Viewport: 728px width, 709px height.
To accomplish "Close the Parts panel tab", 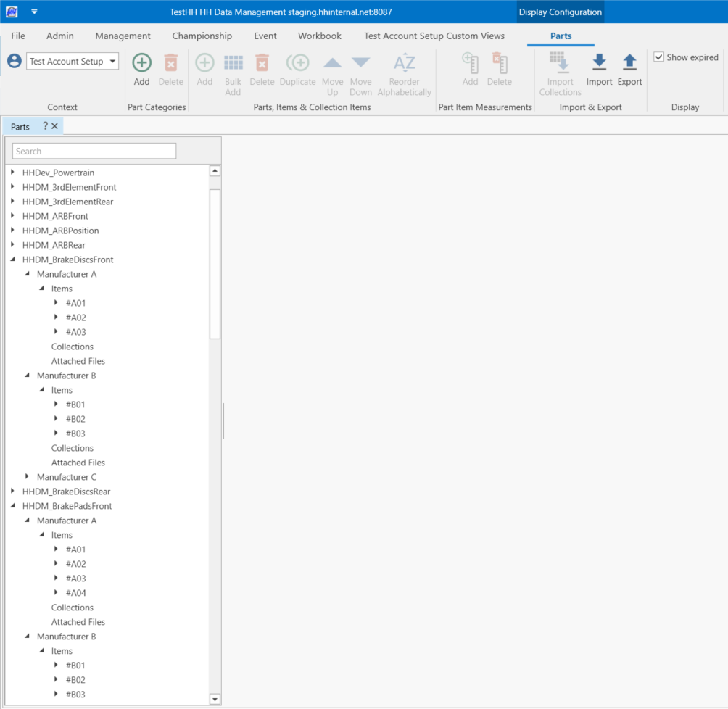I will point(55,126).
